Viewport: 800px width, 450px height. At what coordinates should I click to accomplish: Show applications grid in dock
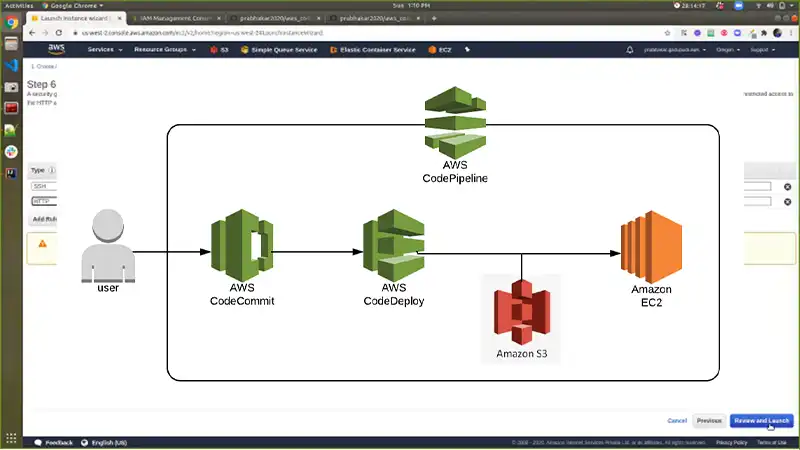(11, 438)
